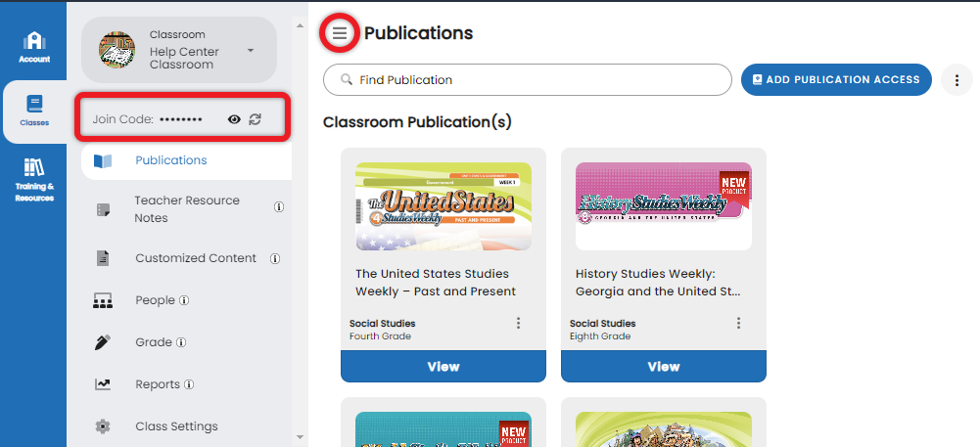Click the 'Join Code:' label

[x=123, y=119]
